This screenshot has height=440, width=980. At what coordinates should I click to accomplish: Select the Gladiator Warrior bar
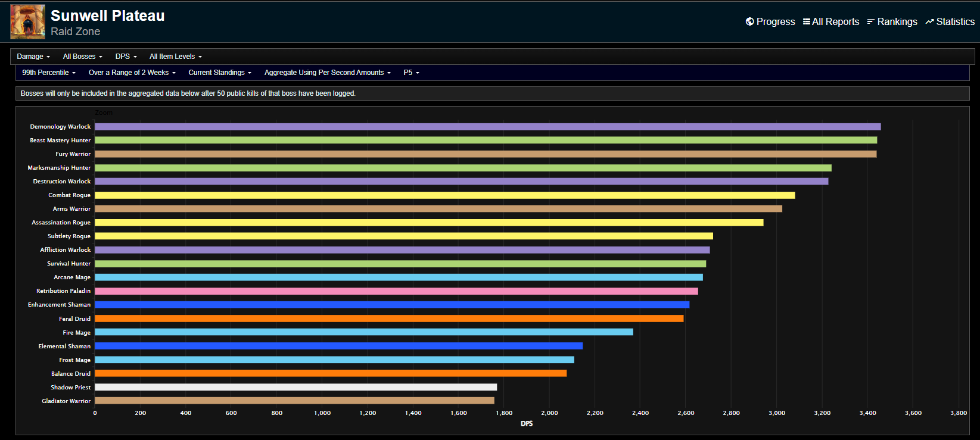294,401
